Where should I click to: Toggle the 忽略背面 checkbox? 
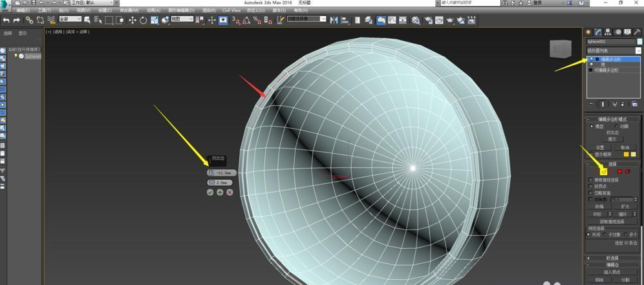coord(590,193)
